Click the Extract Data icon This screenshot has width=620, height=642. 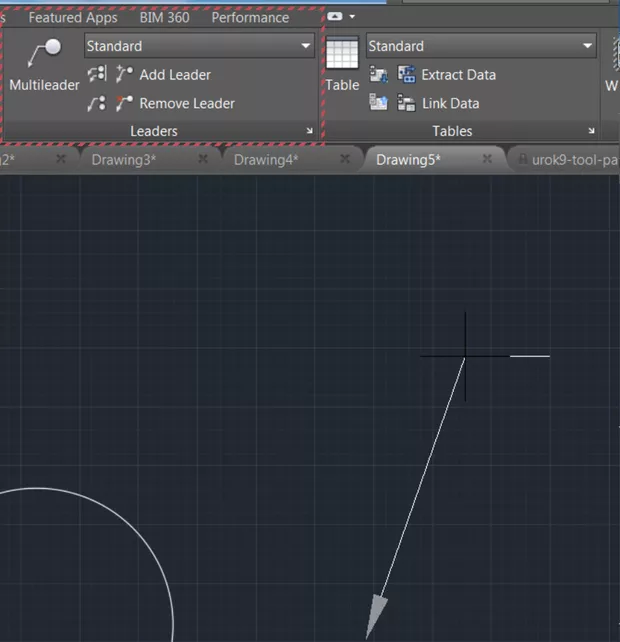point(407,75)
